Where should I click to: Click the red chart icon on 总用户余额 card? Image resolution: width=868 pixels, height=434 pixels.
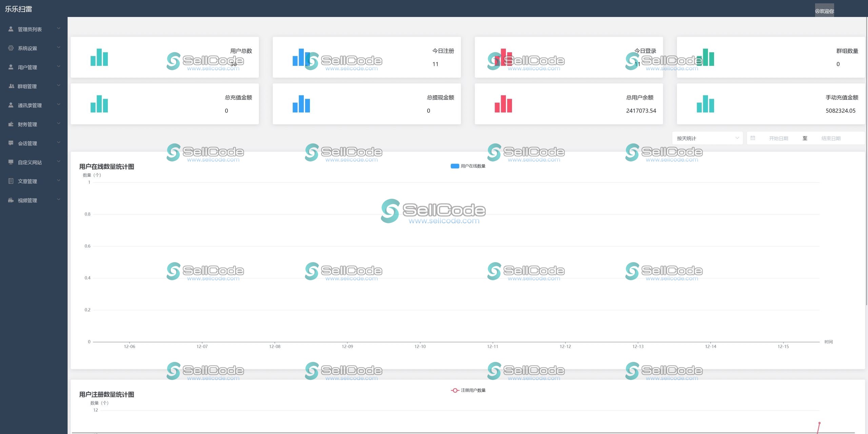[503, 104]
